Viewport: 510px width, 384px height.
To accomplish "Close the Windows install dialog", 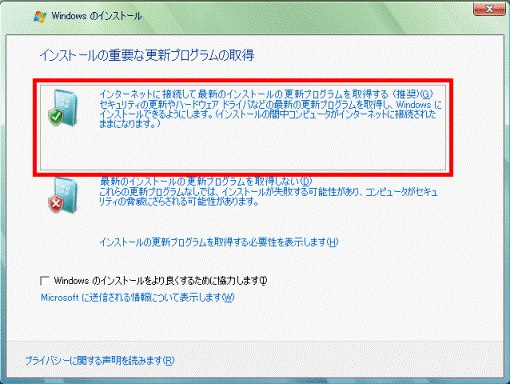I will [x=489, y=9].
